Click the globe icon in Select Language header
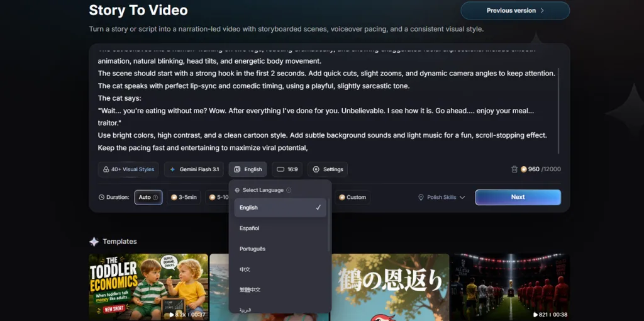This screenshot has width=644, height=321. coord(237,190)
